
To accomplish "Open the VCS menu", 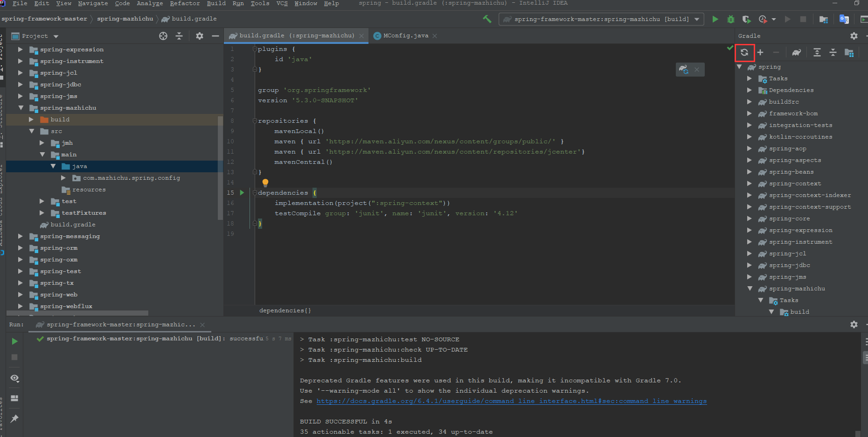I will [282, 3].
